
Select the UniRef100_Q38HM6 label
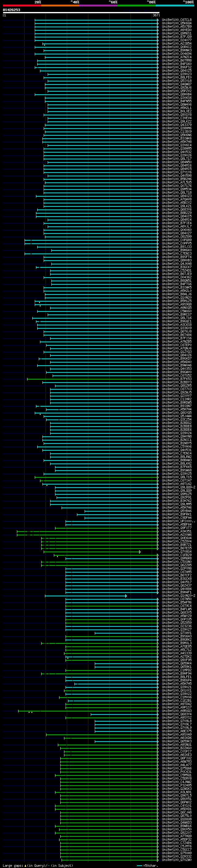177,128
